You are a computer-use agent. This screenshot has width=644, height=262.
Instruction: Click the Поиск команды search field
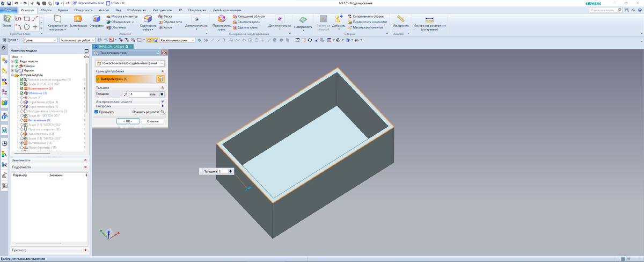click(607, 10)
